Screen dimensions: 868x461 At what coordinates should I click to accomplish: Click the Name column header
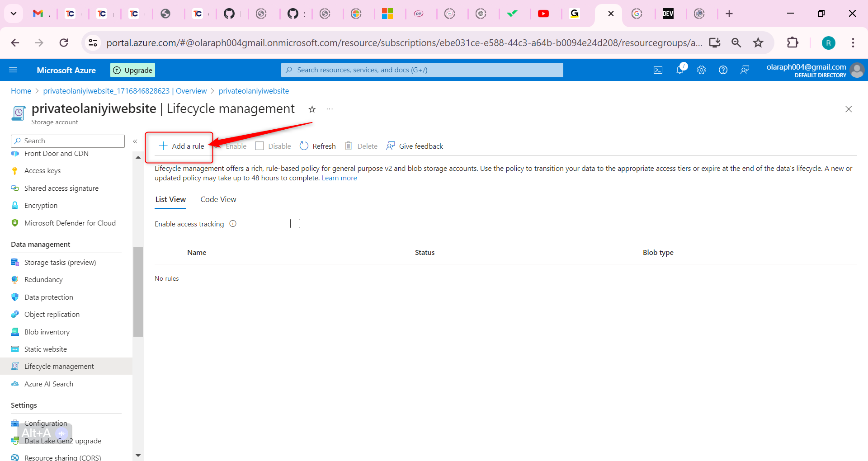click(197, 253)
